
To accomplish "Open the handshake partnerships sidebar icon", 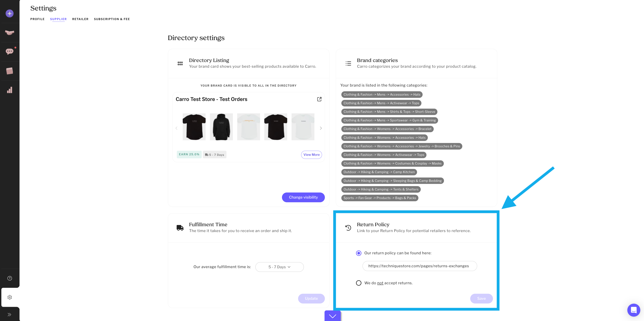I will pos(9,33).
